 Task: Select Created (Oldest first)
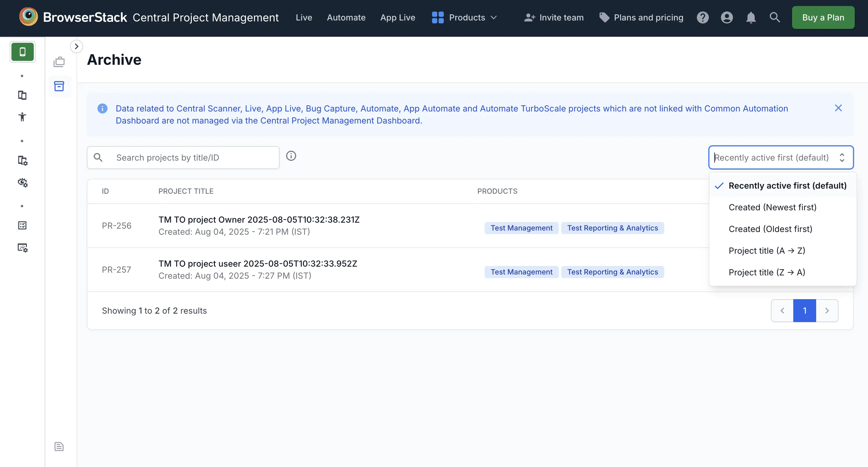[x=783, y=229]
